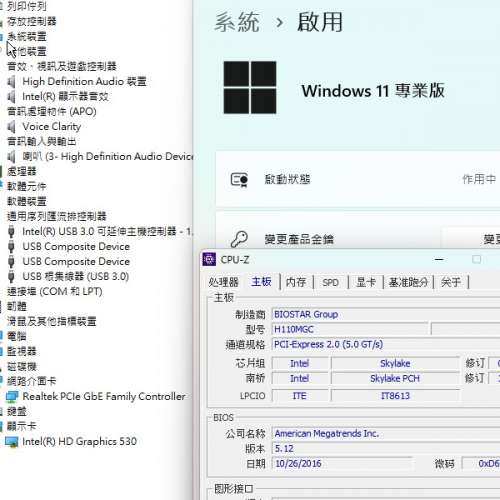This screenshot has width=500, height=500.
Task: Click the PCI-Express 2.0 (5.0 GT/s) field
Action: [x=386, y=344]
